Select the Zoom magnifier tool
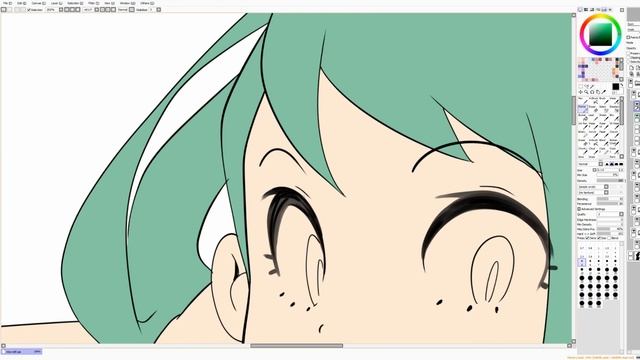 (586, 92)
